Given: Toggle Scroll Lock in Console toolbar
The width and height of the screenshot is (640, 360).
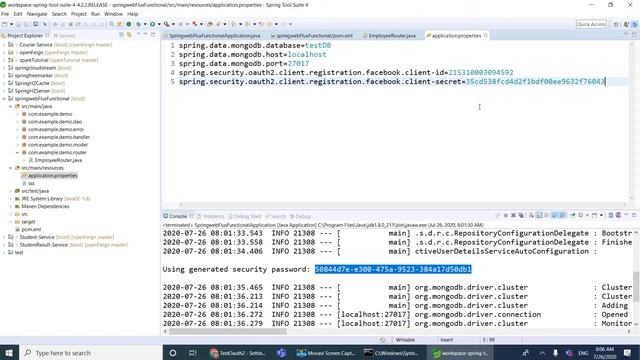Looking at the screenshot, I should 539,215.
